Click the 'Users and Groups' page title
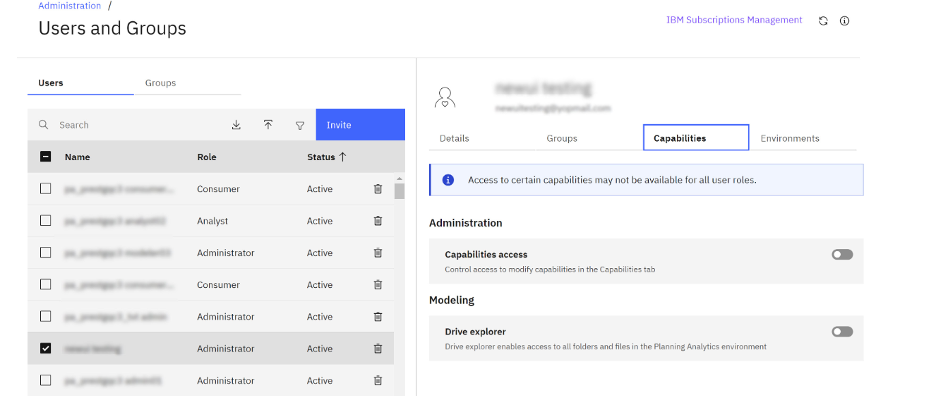The width and height of the screenshot is (936, 406). click(112, 28)
